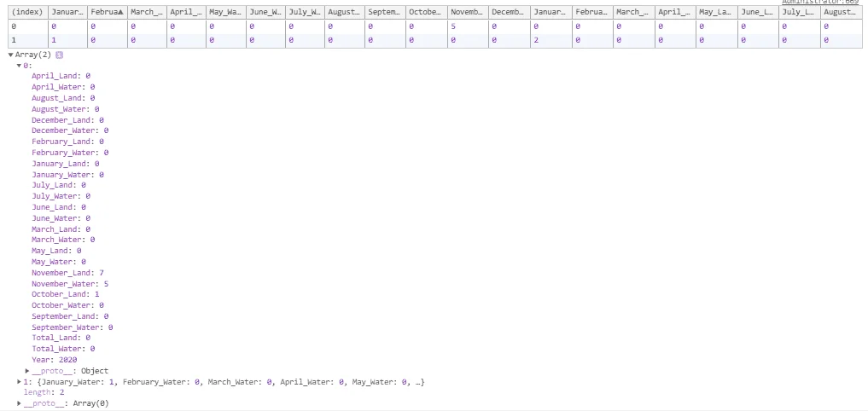868x411 pixels.
Task: Select the November_Land: 7 property
Action: tap(67, 273)
